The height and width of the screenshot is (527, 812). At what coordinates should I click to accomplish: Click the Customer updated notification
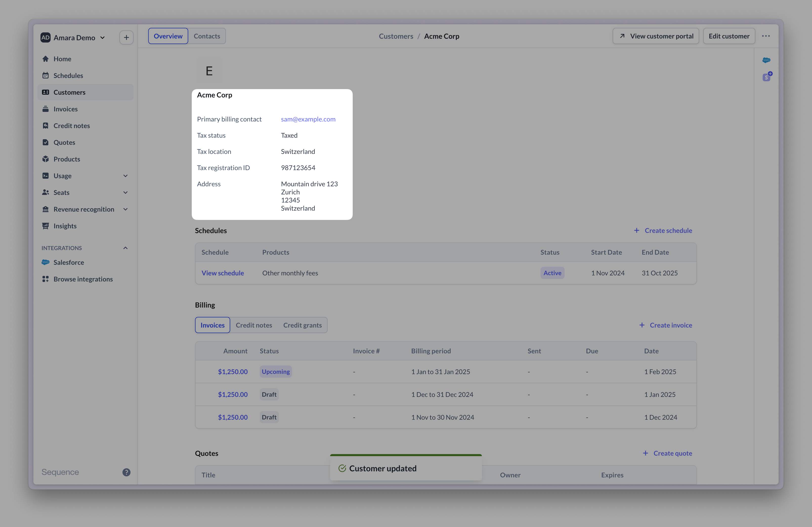[x=406, y=468]
